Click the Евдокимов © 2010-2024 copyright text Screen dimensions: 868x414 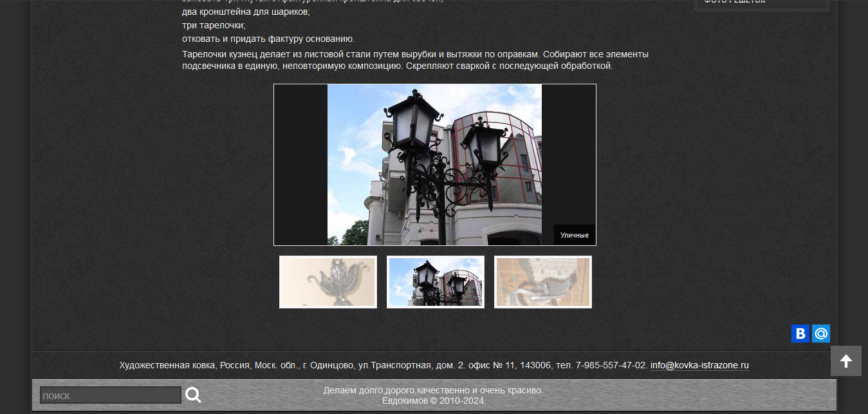pos(434,400)
